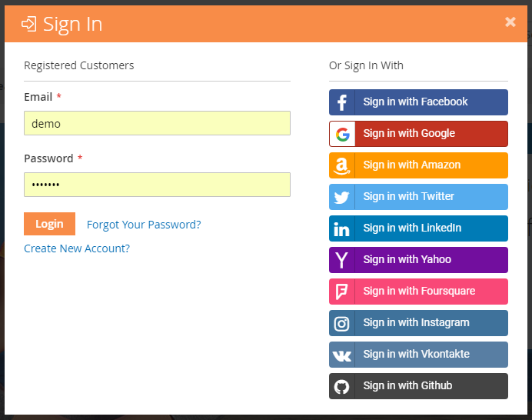This screenshot has height=420, width=532.
Task: Choose Sign in with Google text
Action: pyautogui.click(x=409, y=134)
